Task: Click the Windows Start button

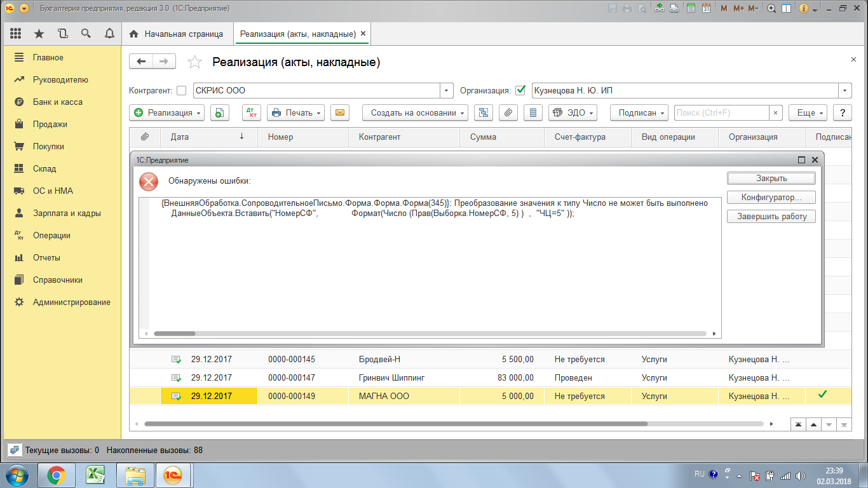Action: tap(18, 475)
